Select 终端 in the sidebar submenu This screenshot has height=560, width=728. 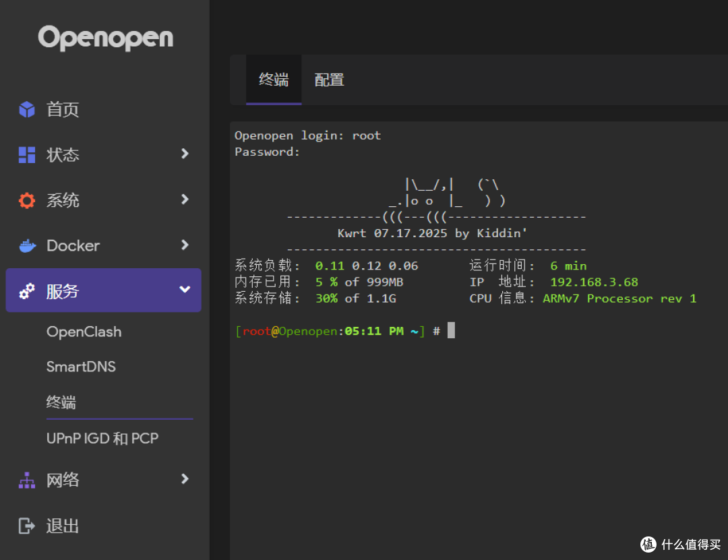pyautogui.click(x=61, y=403)
